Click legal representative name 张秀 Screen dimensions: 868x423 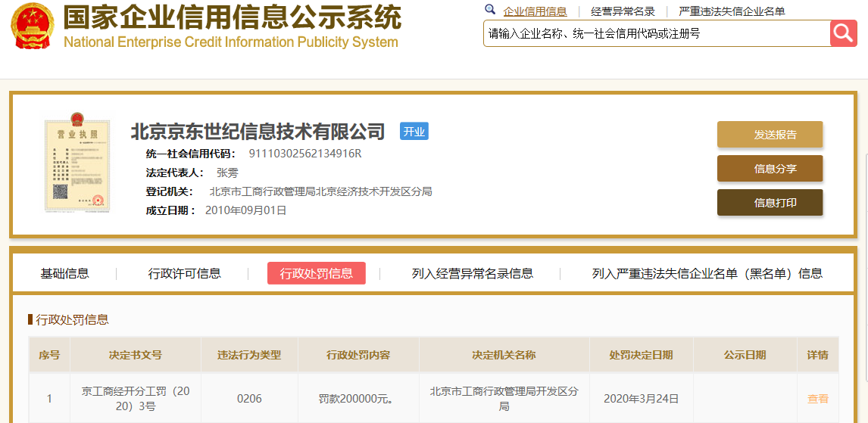227,173
